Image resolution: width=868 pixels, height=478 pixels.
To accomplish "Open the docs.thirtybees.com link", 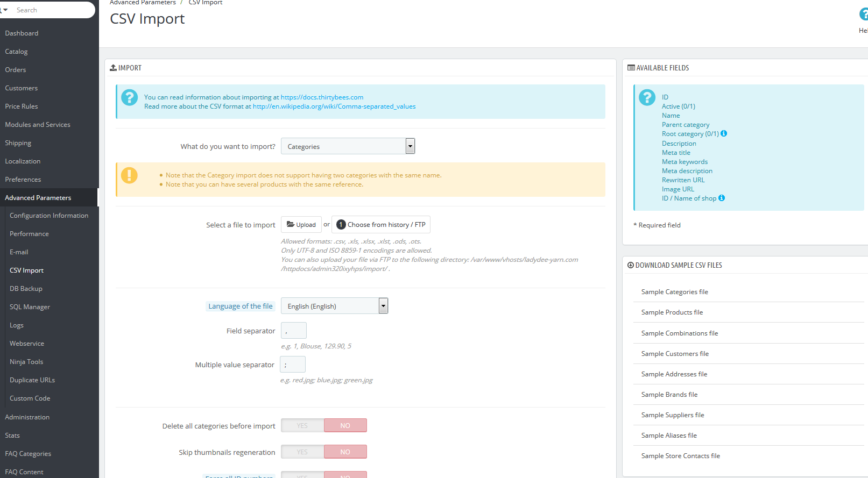I will (322, 97).
